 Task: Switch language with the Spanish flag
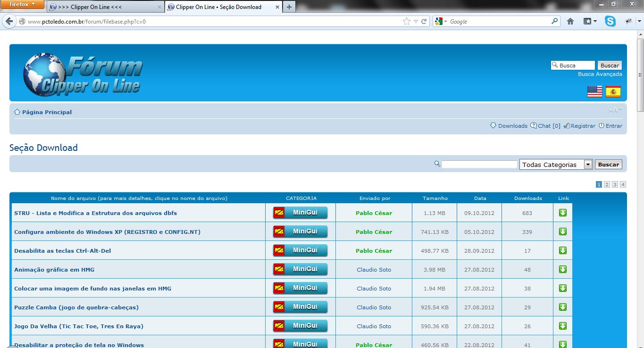613,91
